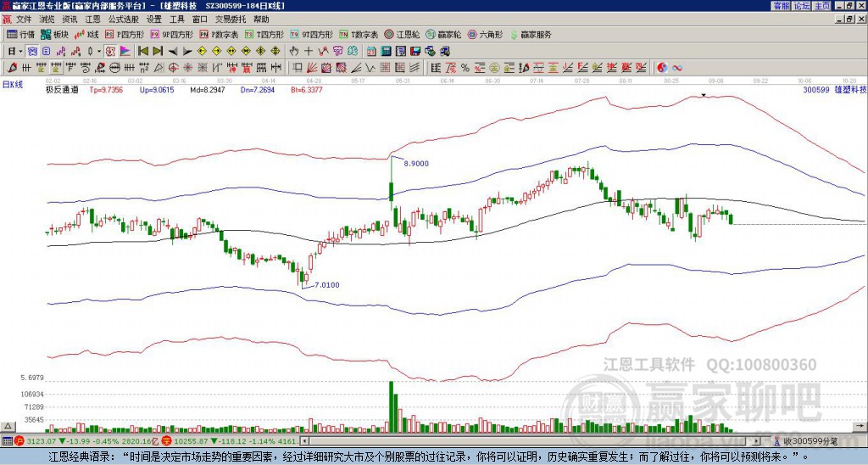Image resolution: width=868 pixels, height=465 pixels.
Task: Click the 8.9000 high price label
Action: click(x=416, y=164)
